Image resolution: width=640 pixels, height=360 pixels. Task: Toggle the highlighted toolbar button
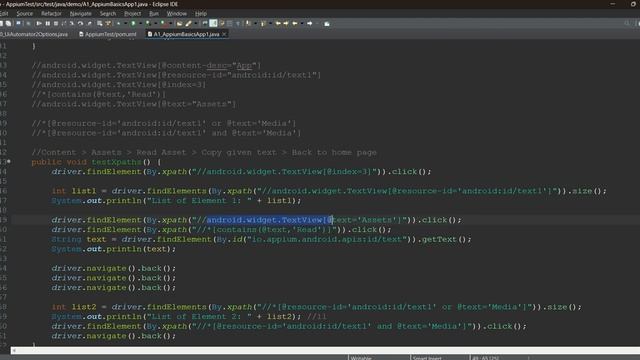(213, 23)
